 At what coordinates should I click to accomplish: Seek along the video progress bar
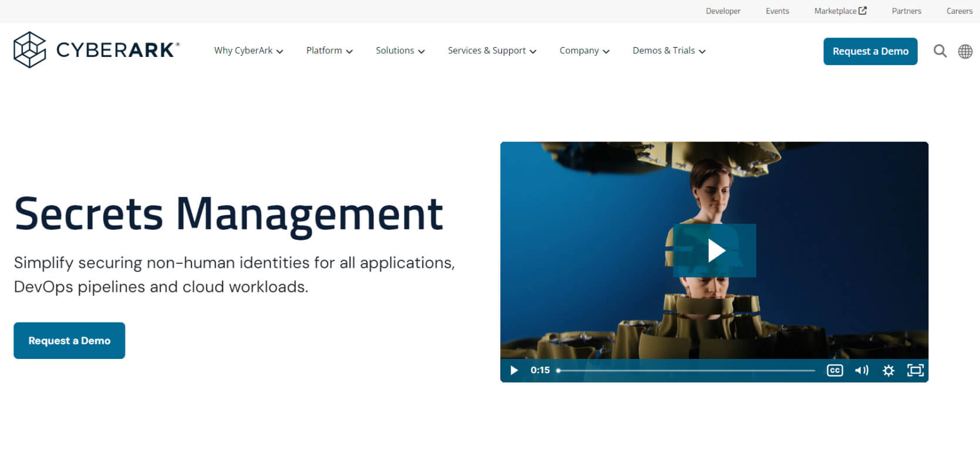point(686,371)
